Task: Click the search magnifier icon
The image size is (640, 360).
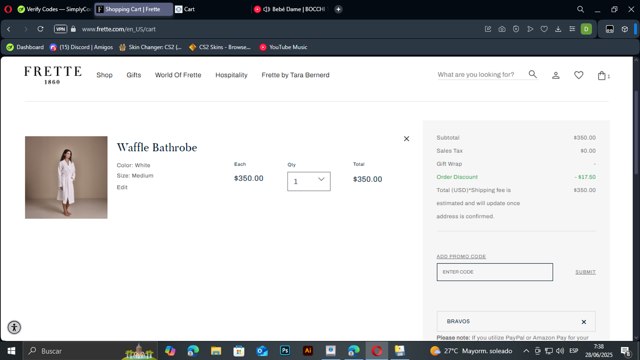Action: pyautogui.click(x=533, y=74)
